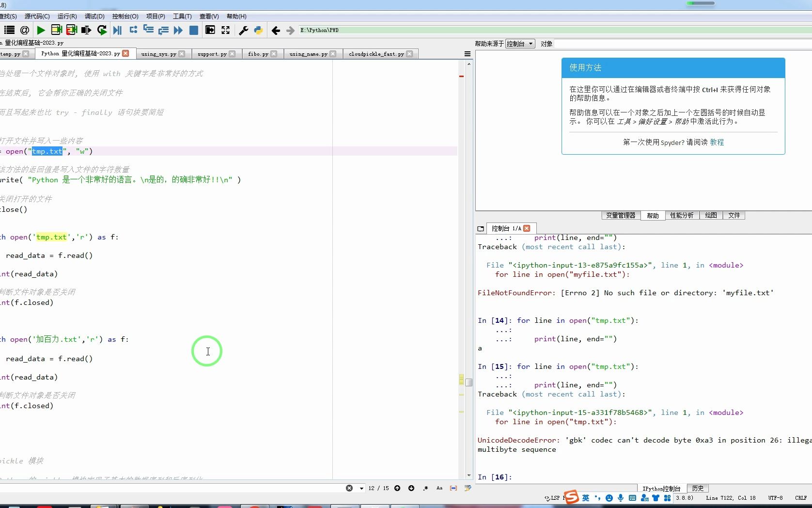This screenshot has width=812, height=508.
Task: Open 帮助(H) menu
Action: point(236,16)
